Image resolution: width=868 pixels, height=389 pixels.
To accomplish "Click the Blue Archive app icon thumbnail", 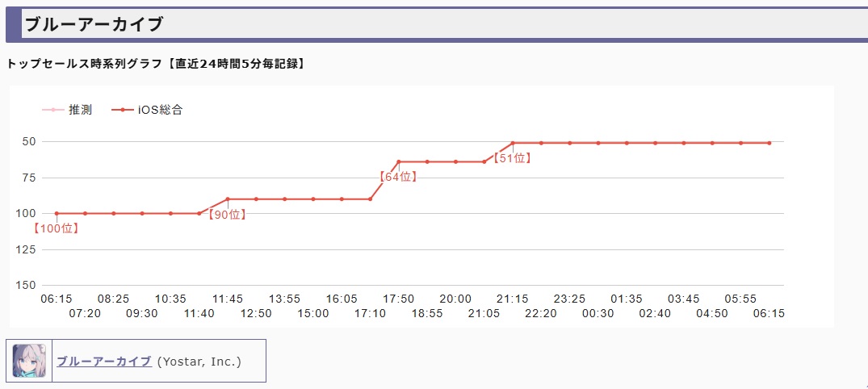I will point(29,361).
